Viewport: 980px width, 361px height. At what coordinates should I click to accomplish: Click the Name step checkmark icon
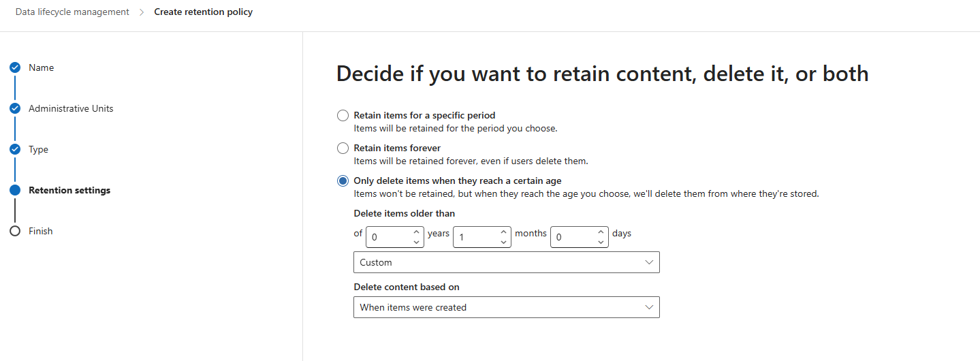(x=15, y=67)
